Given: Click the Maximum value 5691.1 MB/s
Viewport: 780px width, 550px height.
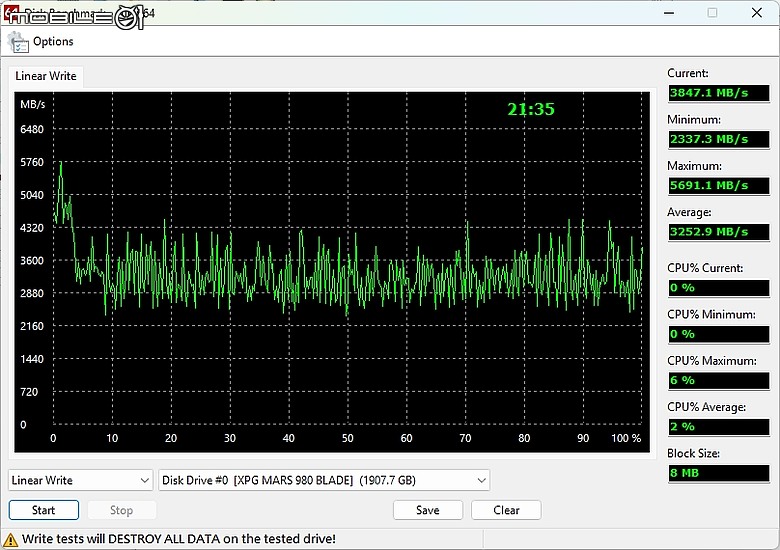Looking at the screenshot, I should [718, 185].
